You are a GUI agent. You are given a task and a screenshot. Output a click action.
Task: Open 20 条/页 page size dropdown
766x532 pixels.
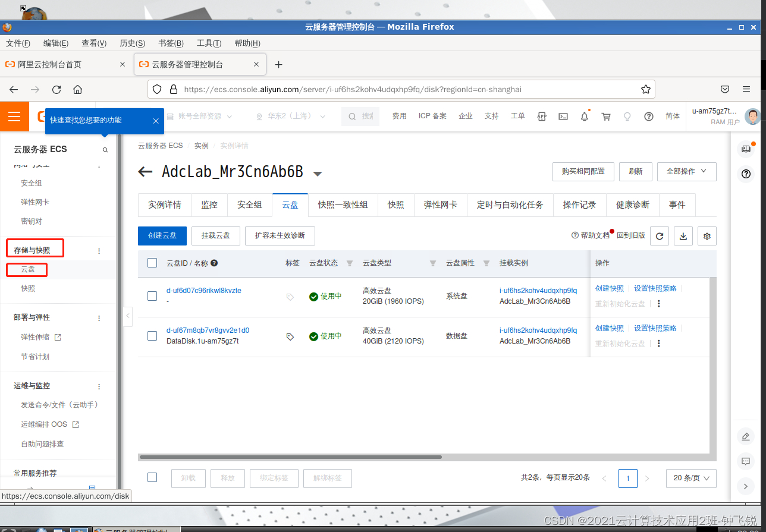point(691,478)
